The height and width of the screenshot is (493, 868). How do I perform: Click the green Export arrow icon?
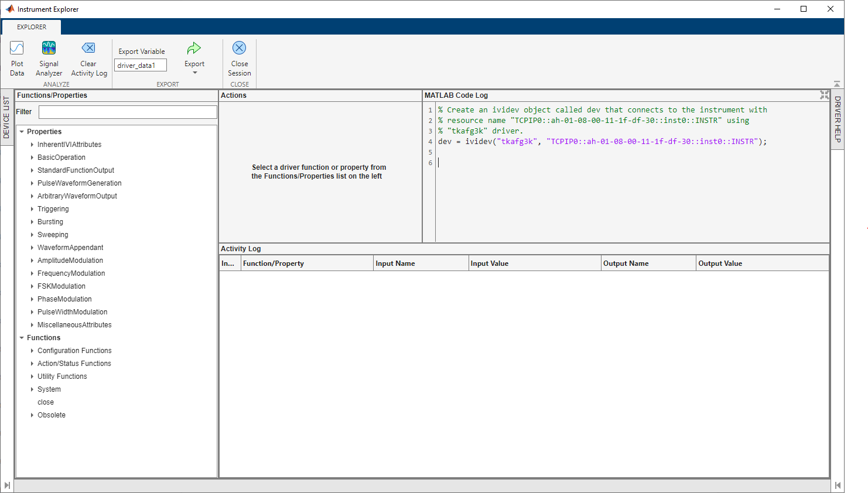point(194,49)
